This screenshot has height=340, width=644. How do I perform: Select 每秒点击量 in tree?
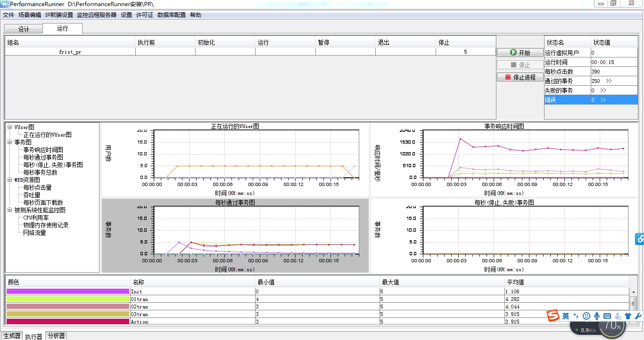click(38, 187)
